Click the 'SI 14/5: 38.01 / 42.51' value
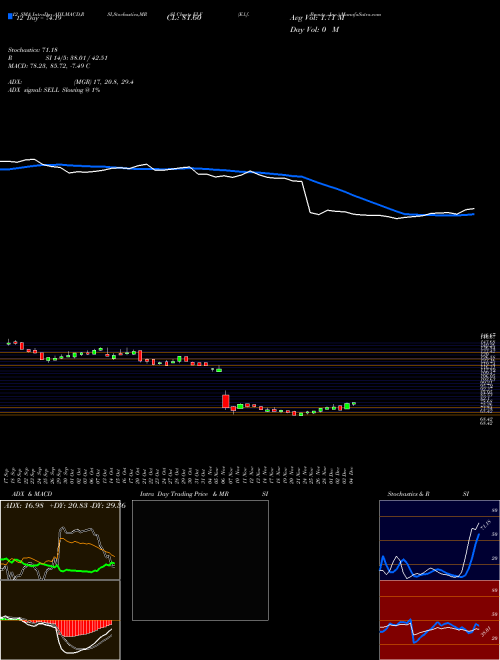Screen dimensions: 500x660 click(77, 58)
